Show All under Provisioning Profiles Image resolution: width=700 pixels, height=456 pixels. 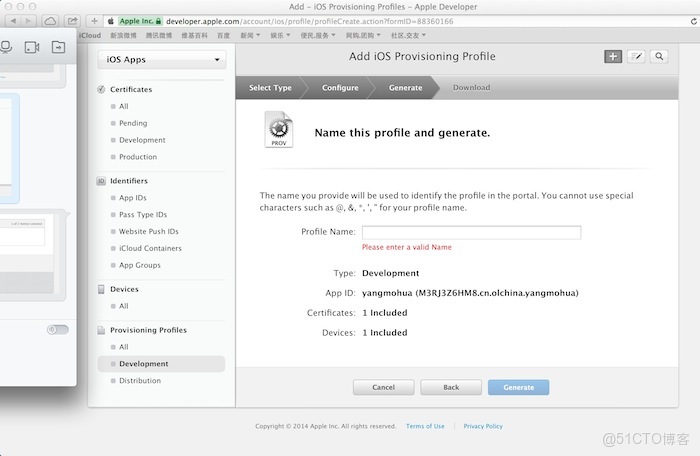pos(124,347)
